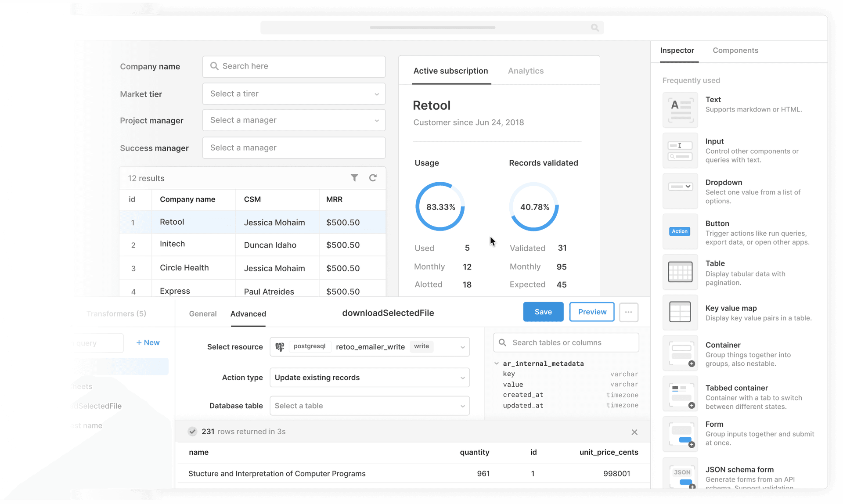843x504 pixels.
Task: Click the search magnifier icon in top bar
Action: tap(595, 28)
